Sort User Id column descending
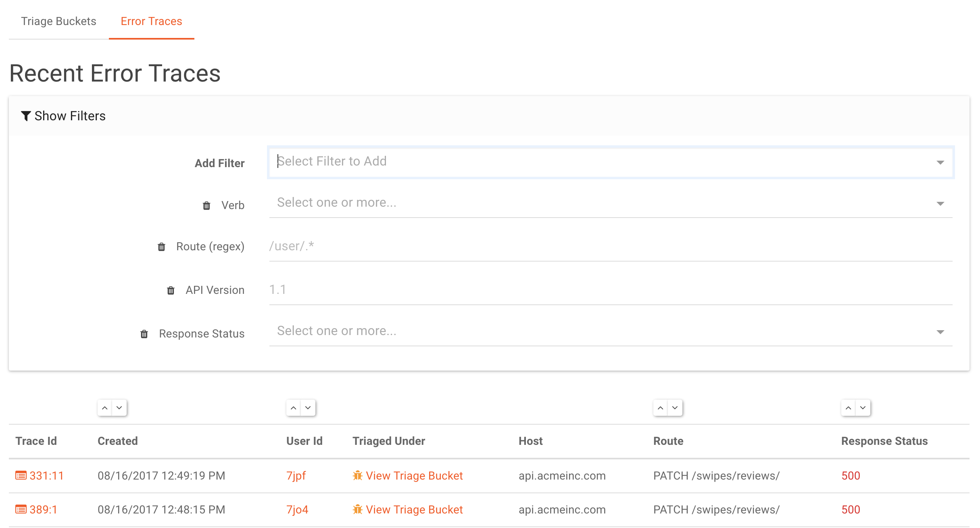This screenshot has height=528, width=980. [x=308, y=408]
